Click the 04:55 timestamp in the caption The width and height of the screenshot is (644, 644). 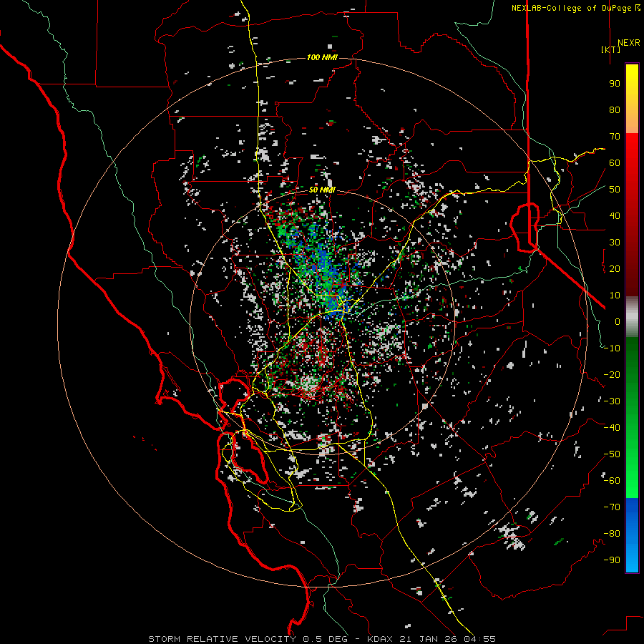pos(478,639)
